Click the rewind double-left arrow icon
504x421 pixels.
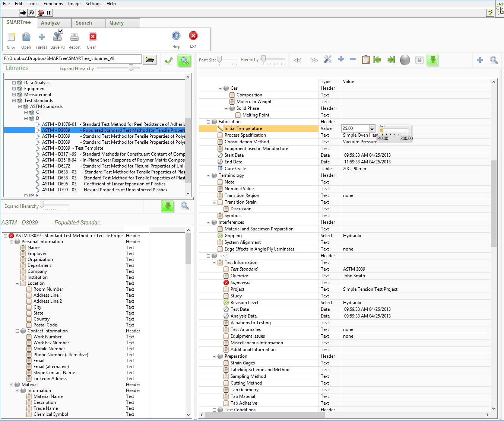pyautogui.click(x=297, y=60)
